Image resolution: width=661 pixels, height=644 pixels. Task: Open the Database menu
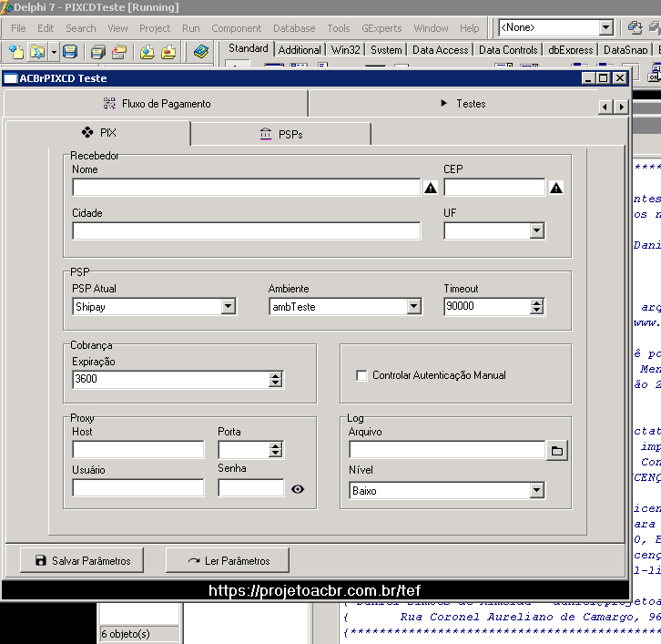click(294, 28)
